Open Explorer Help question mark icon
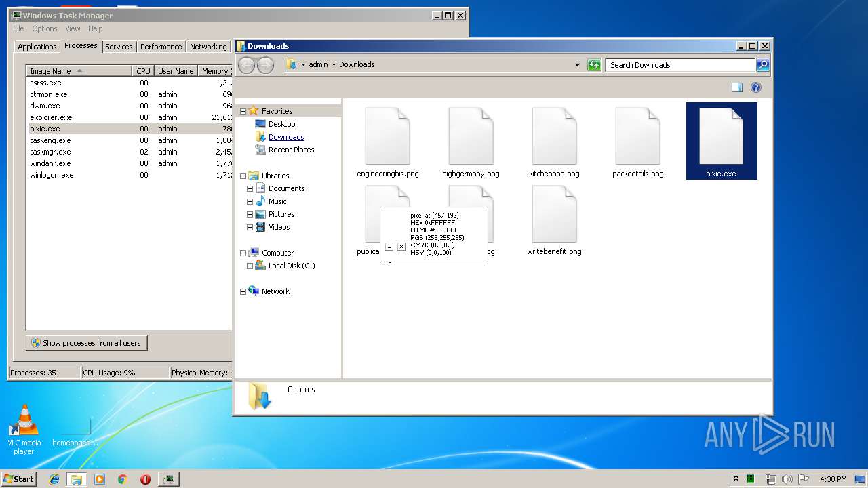Image resolution: width=868 pixels, height=488 pixels. click(x=756, y=87)
